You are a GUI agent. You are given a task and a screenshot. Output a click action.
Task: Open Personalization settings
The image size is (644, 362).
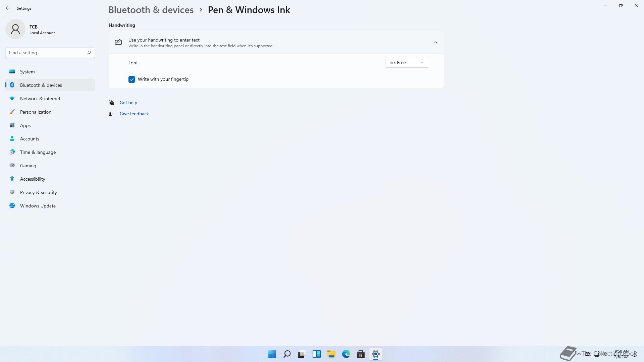tap(50, 112)
